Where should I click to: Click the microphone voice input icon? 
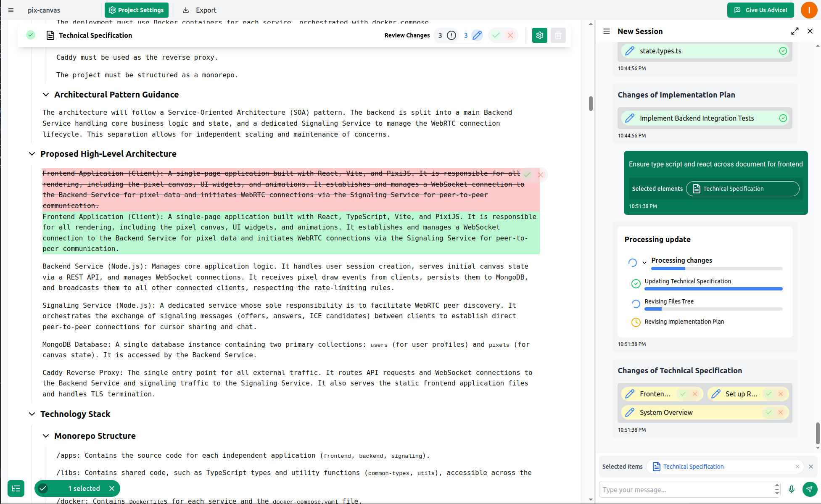792,489
